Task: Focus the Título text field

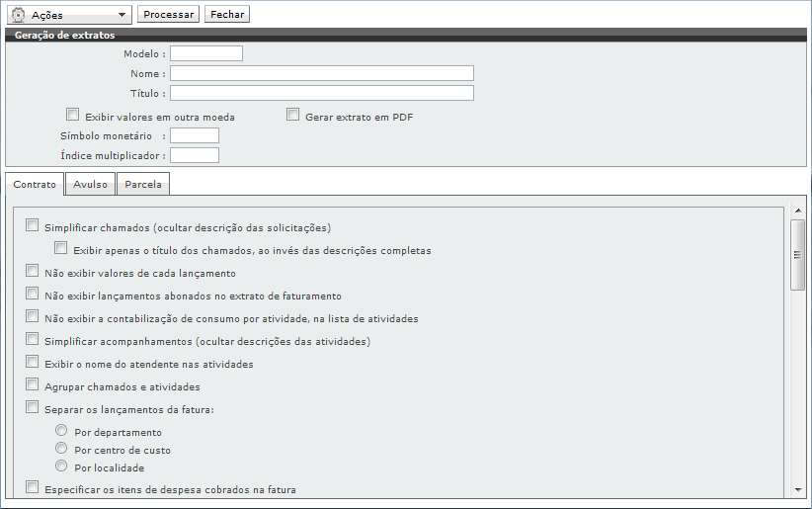Action: click(x=321, y=93)
